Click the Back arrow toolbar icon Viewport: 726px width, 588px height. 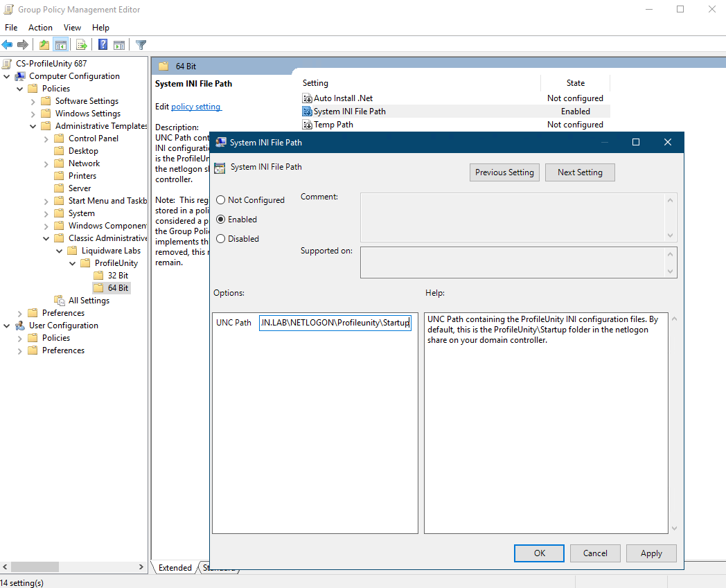[8, 45]
